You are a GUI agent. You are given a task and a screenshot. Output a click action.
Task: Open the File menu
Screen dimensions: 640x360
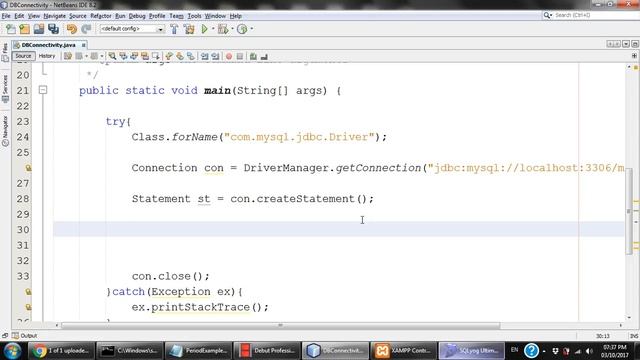[x=6, y=16]
